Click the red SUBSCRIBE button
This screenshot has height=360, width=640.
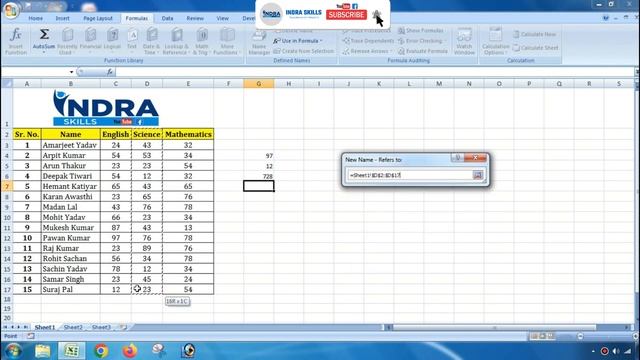point(346,15)
